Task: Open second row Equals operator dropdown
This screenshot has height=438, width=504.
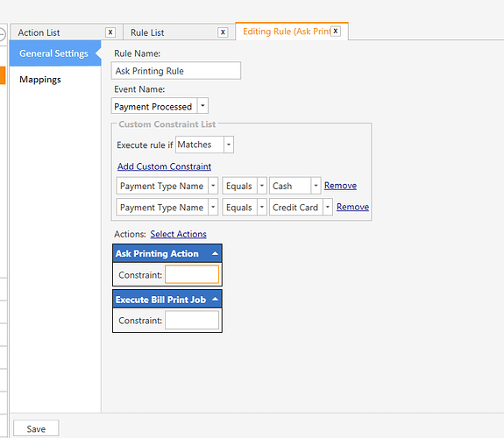Action: (262, 207)
